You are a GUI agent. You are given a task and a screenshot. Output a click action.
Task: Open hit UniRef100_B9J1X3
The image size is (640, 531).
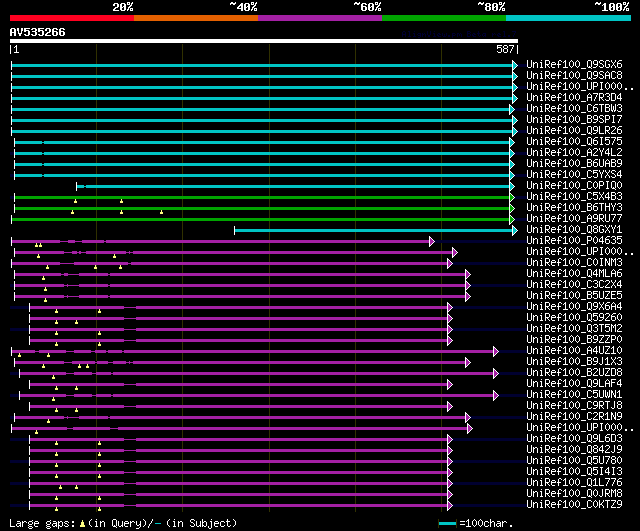[574, 362]
